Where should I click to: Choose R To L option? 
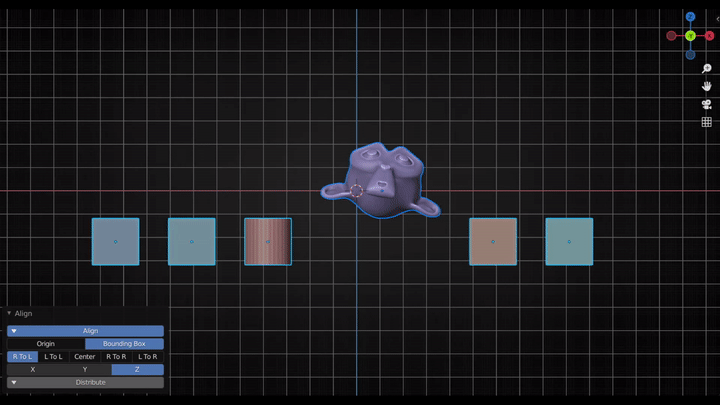click(x=22, y=357)
